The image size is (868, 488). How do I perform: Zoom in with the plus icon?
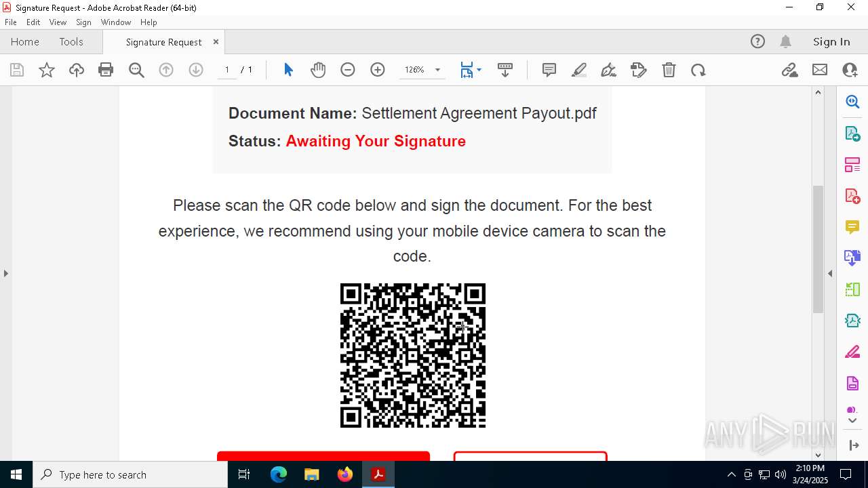pyautogui.click(x=378, y=70)
